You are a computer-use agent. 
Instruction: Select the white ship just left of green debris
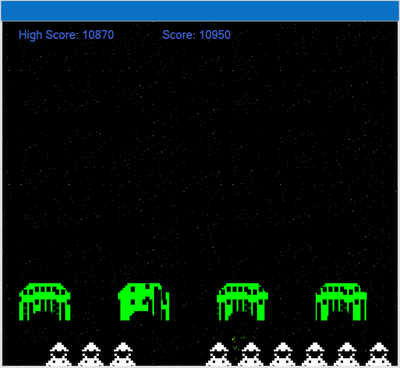[x=219, y=354]
